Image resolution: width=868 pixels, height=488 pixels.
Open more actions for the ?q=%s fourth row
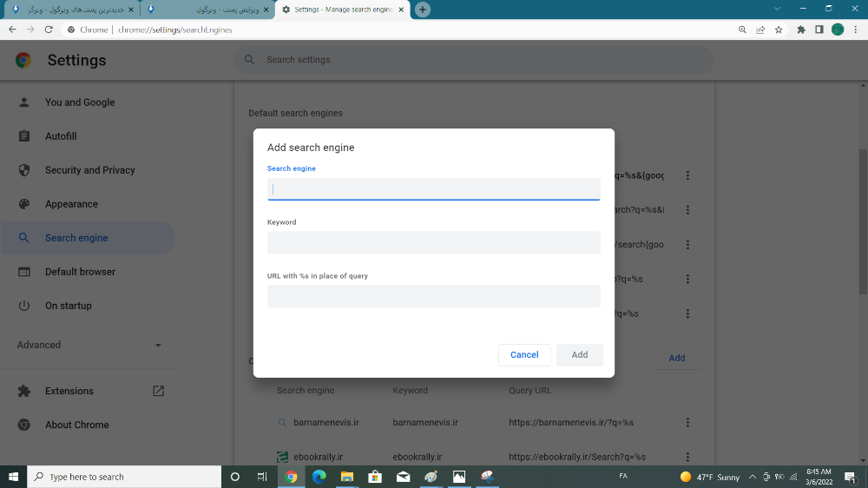(x=687, y=280)
